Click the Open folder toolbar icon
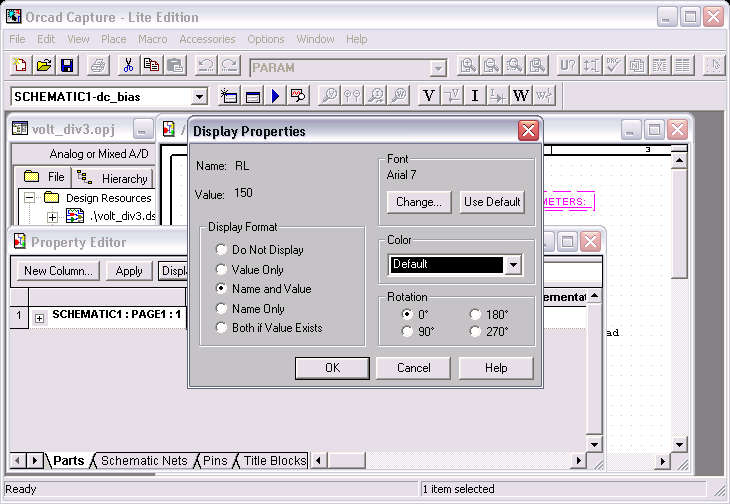730x504 pixels. 44,66
